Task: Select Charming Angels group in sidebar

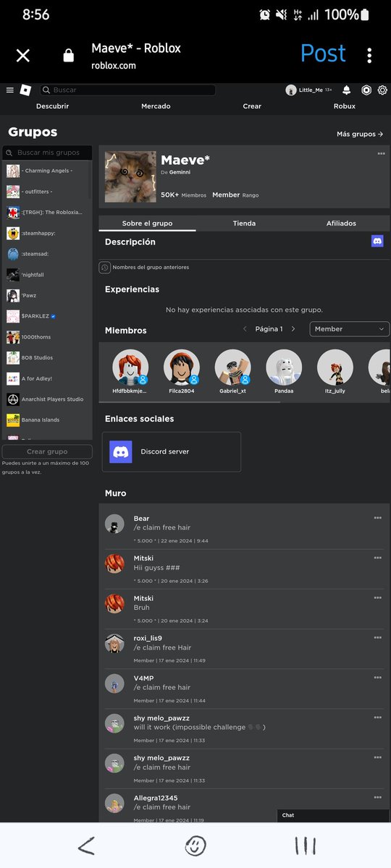Action: (47, 171)
